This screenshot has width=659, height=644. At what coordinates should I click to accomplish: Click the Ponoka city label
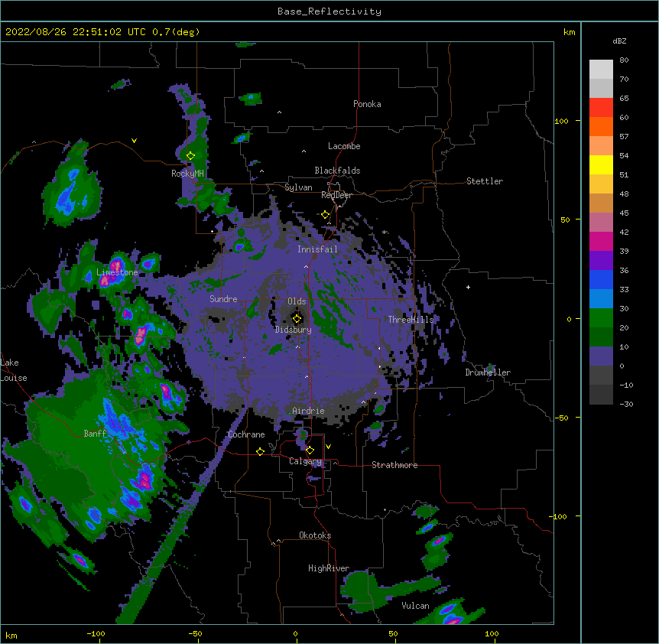point(367,104)
